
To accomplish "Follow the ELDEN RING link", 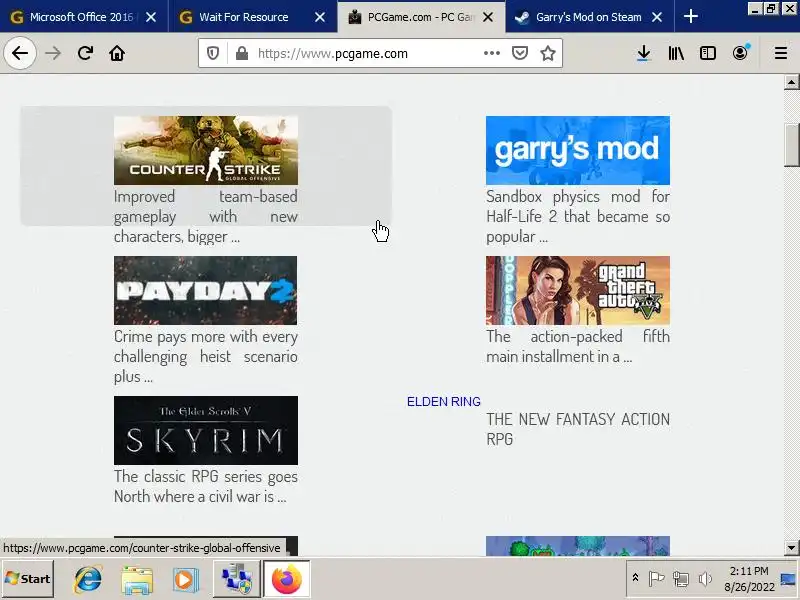I will click(x=443, y=402).
